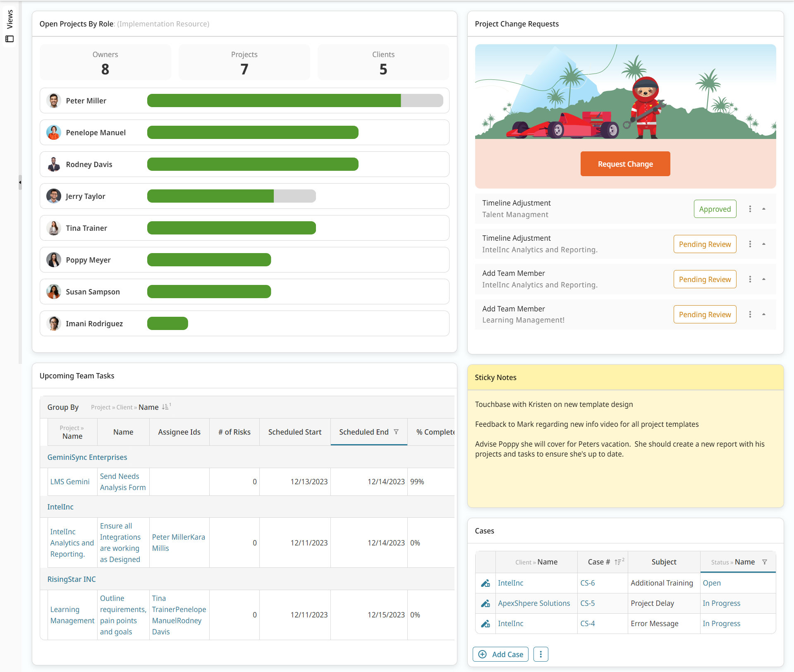This screenshot has width=794, height=672.
Task: Click the Add Case button
Action: tap(500, 654)
